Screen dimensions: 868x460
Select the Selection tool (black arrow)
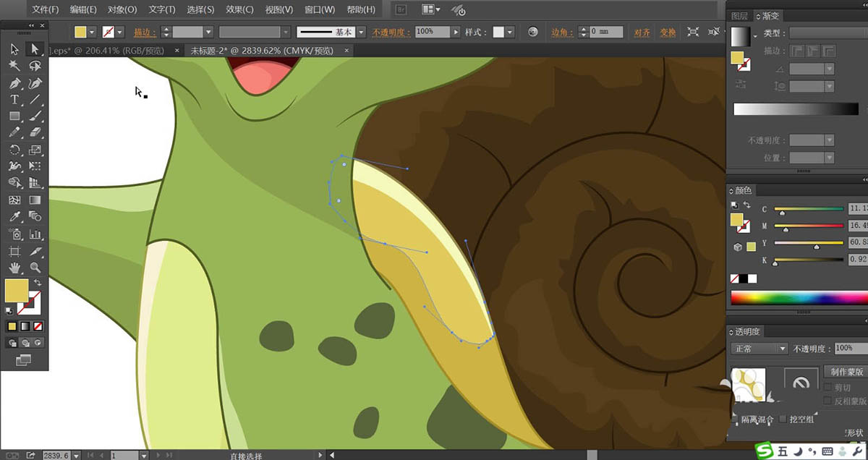pyautogui.click(x=14, y=49)
